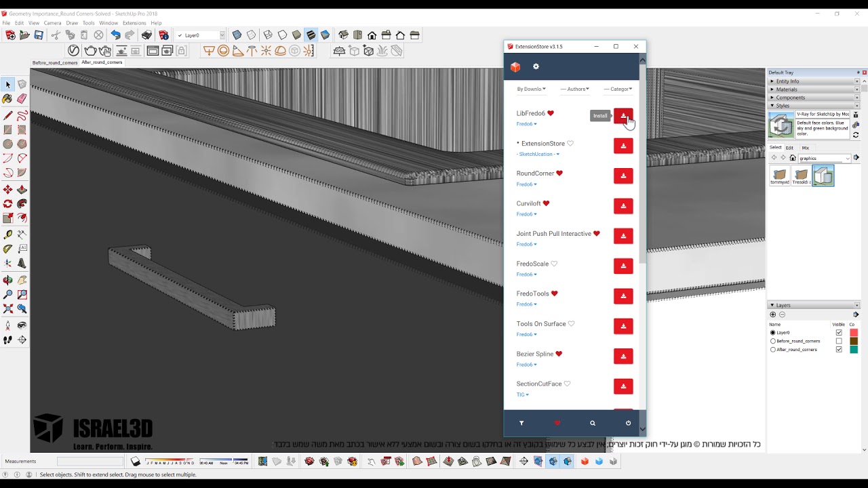Install the RoundCorner extension
The image size is (868, 488).
point(623,176)
